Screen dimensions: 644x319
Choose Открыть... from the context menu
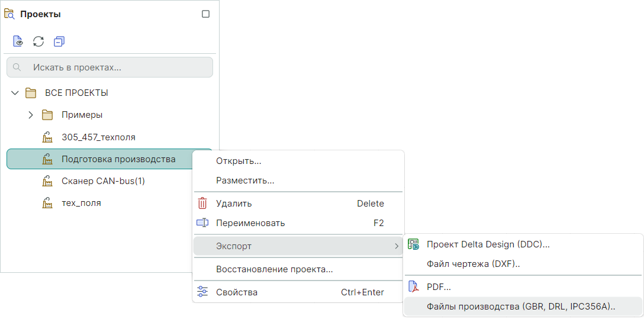(x=239, y=161)
